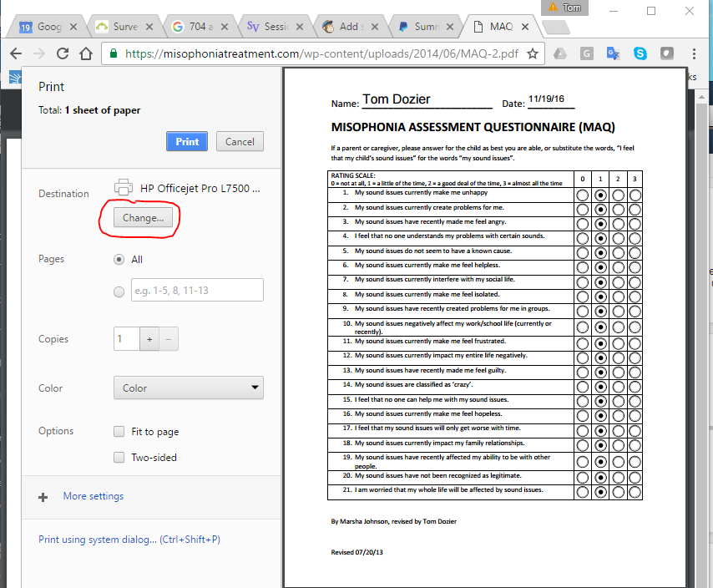The height and width of the screenshot is (588, 713).
Task: Reload the page with refresh icon
Action: coord(63,53)
